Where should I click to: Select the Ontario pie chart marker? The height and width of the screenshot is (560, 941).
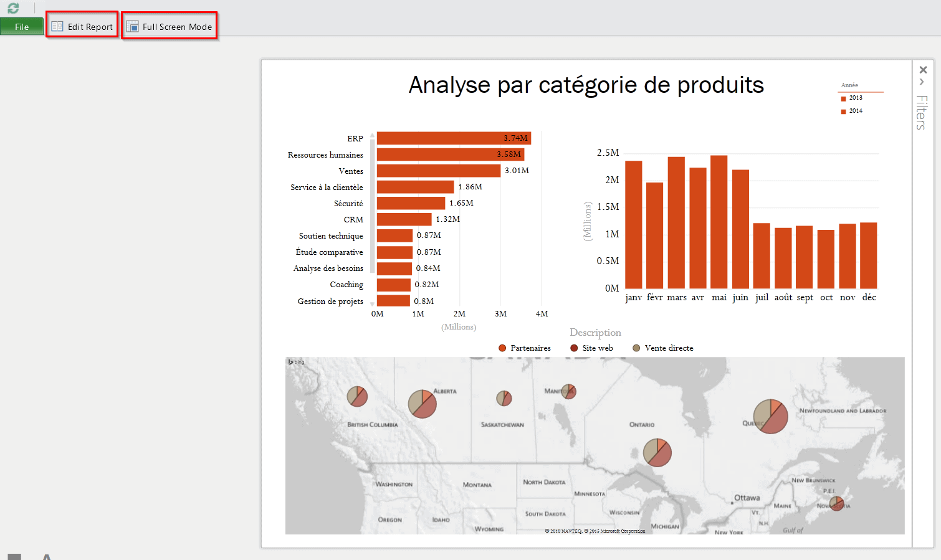657,453
